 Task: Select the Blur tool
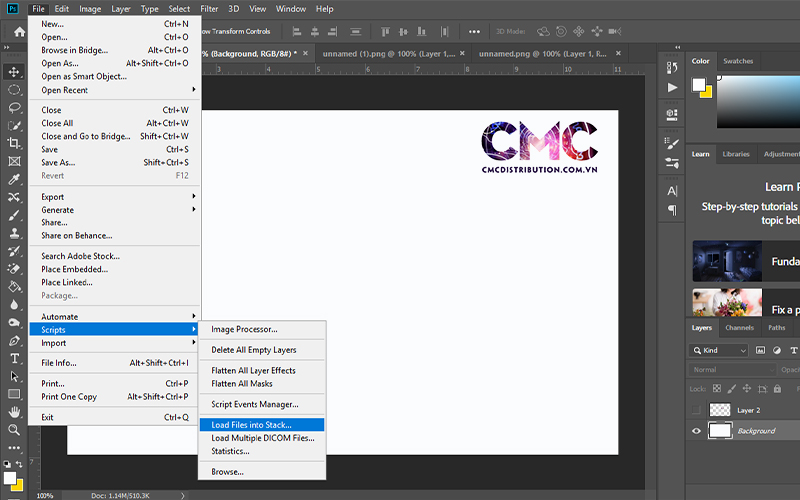pyautogui.click(x=14, y=305)
